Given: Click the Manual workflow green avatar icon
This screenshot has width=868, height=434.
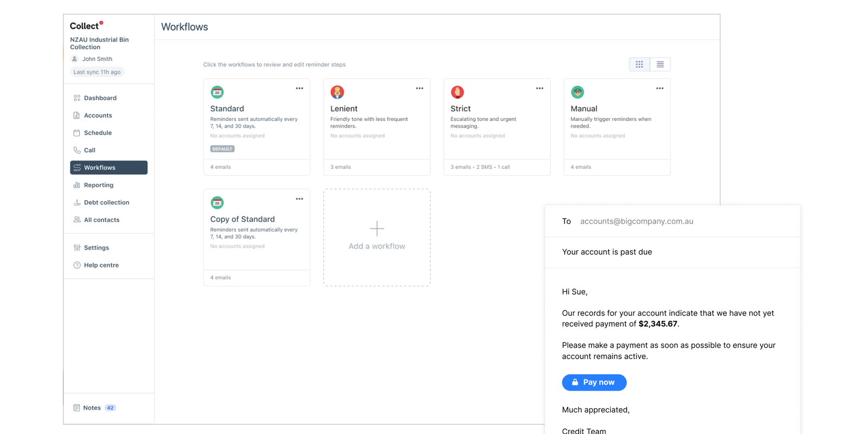Looking at the screenshot, I should point(577,92).
